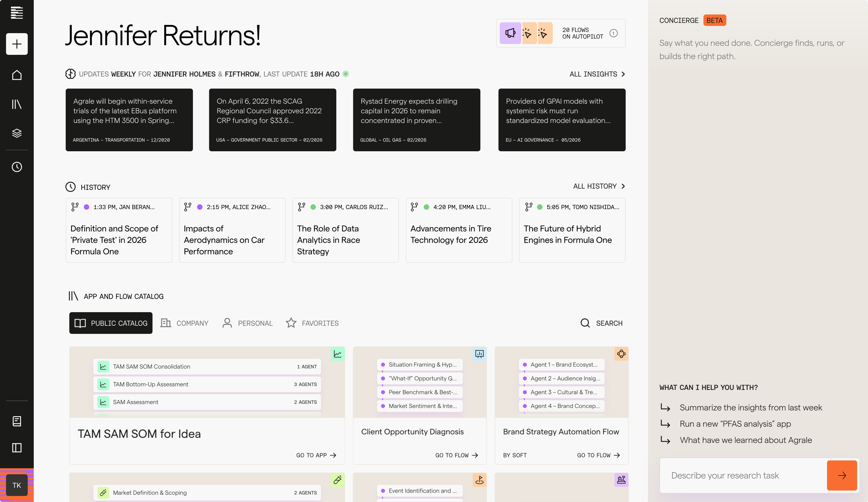Open the Agrale EBus trials insight card
Image resolution: width=868 pixels, height=502 pixels.
(x=129, y=120)
